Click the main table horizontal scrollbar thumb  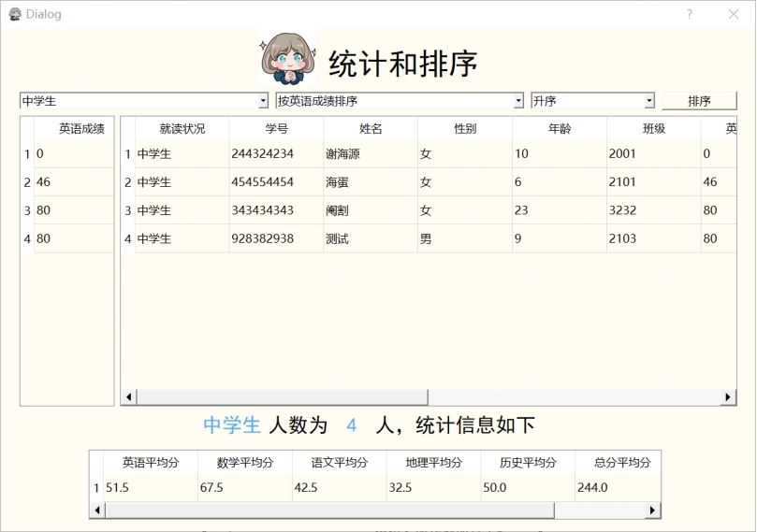(x=283, y=397)
